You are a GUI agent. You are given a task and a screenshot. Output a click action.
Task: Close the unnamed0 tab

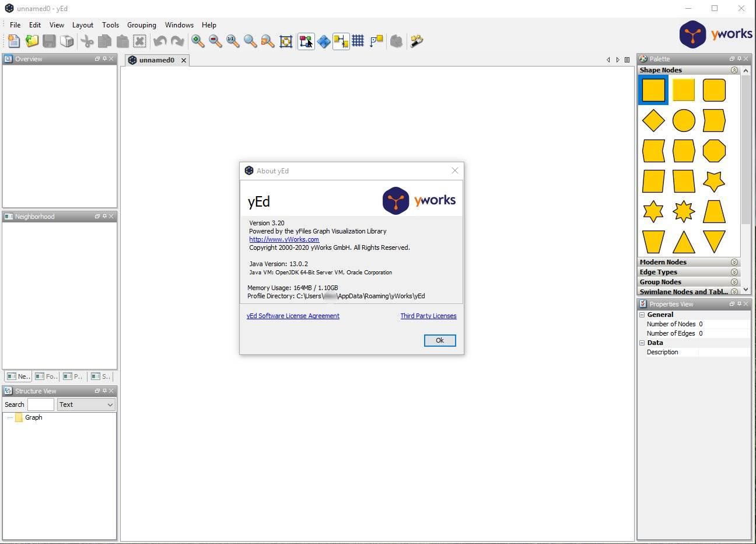(x=184, y=60)
